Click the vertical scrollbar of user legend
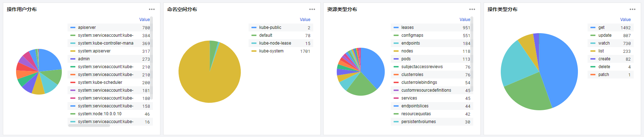The height and width of the screenshot is (137, 644). point(151,58)
